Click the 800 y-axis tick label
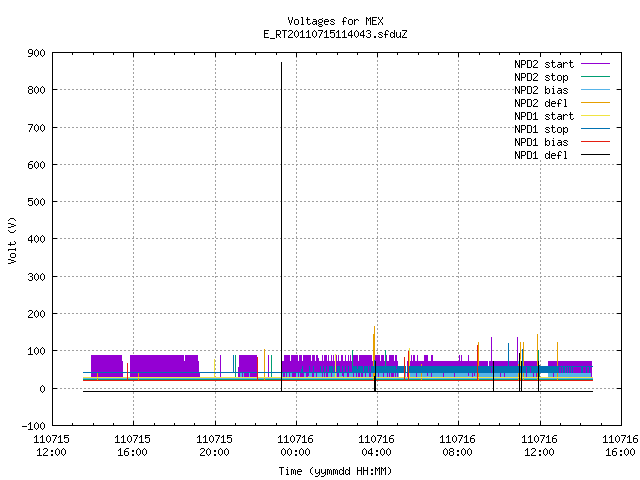The height and width of the screenshot is (480, 640). [37, 90]
